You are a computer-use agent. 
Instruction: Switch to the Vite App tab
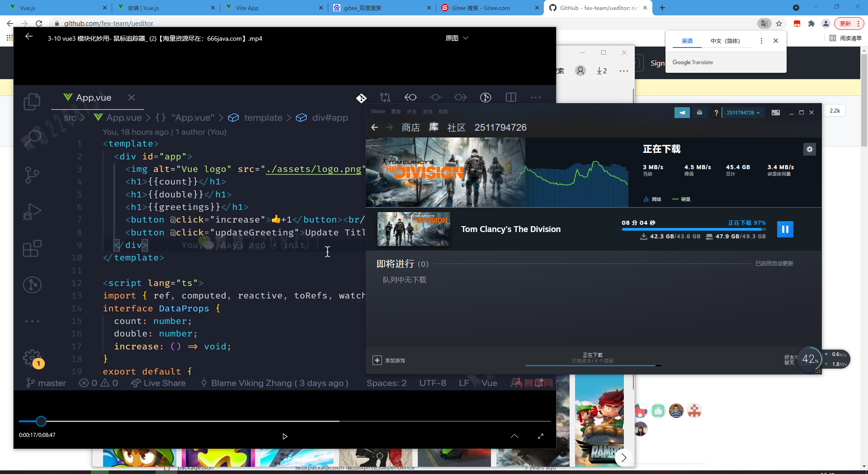pos(271,8)
